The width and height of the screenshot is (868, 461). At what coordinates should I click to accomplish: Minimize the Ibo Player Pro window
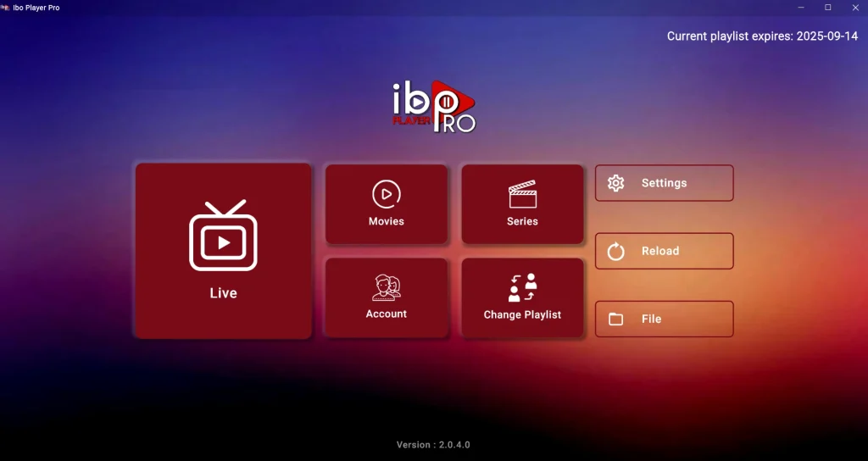[x=800, y=7]
